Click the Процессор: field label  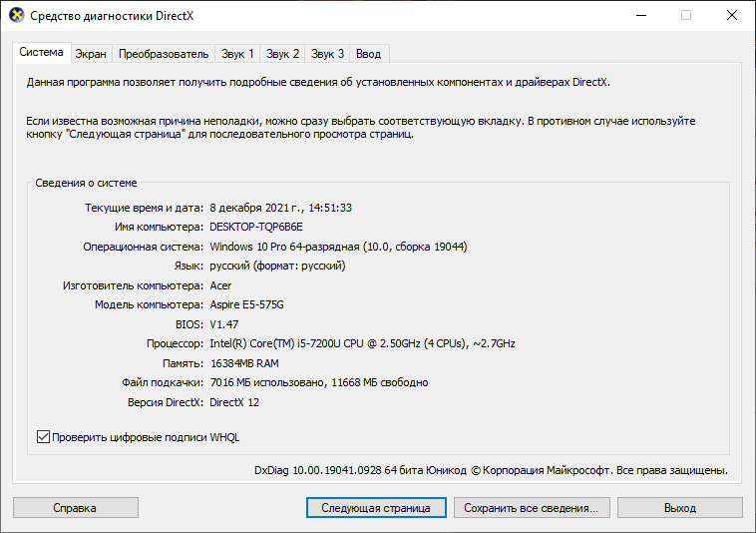[175, 343]
